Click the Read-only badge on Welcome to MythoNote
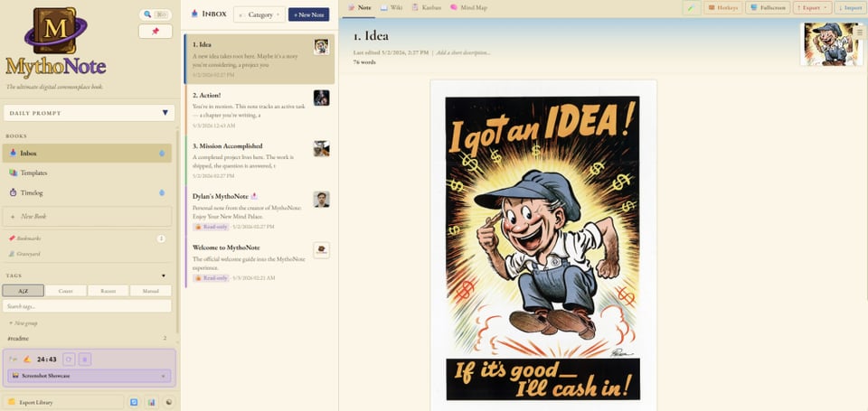 pyautogui.click(x=211, y=277)
